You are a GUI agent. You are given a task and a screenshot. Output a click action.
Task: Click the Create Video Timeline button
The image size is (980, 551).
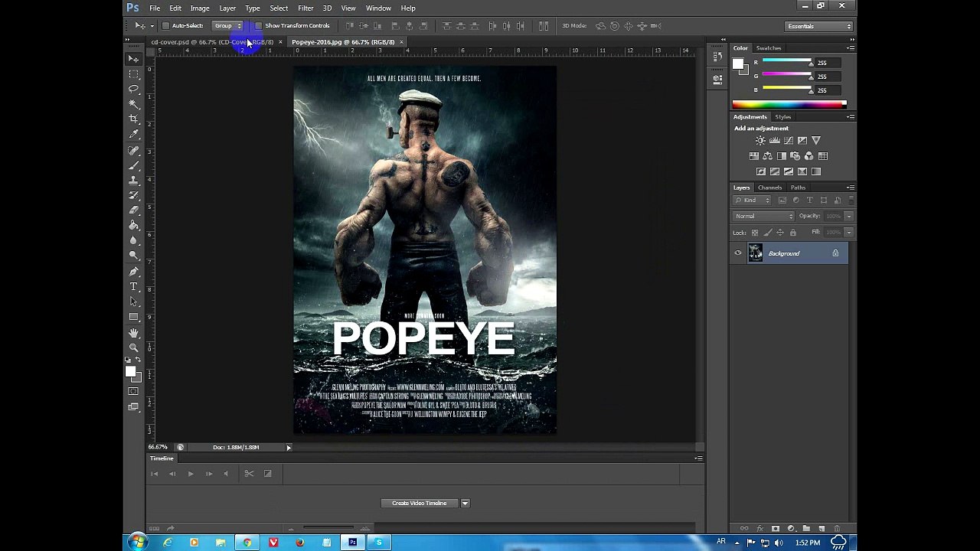pos(420,504)
